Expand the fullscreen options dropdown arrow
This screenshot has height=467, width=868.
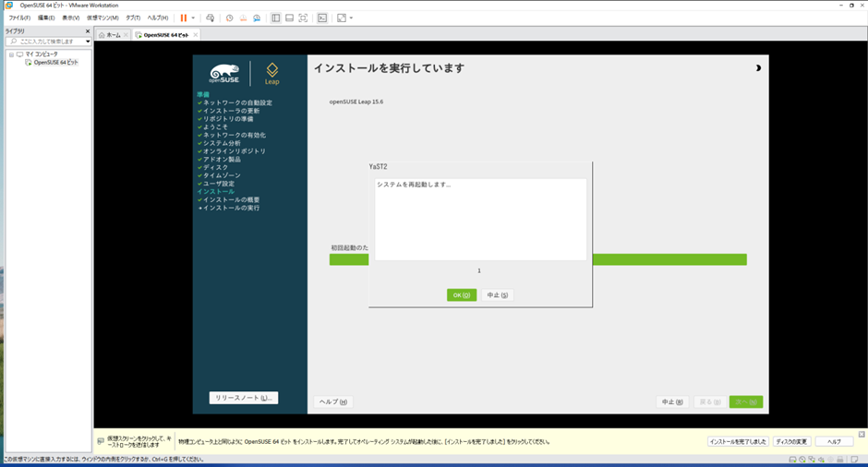tap(351, 18)
